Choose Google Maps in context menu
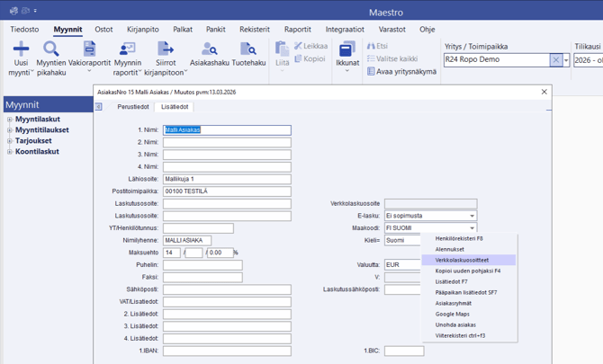The height and width of the screenshot is (364, 603). [x=451, y=315]
